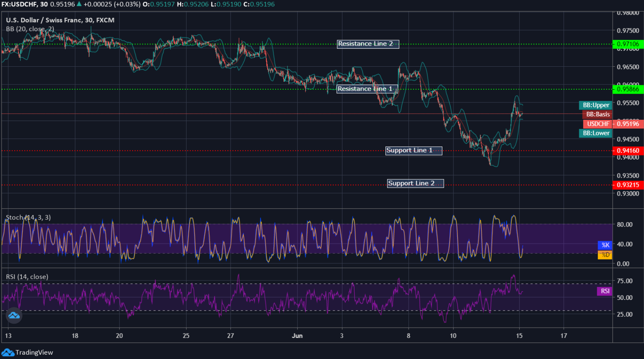Click Jun on the time axis
This screenshot has height=359, width=644.
click(x=297, y=336)
